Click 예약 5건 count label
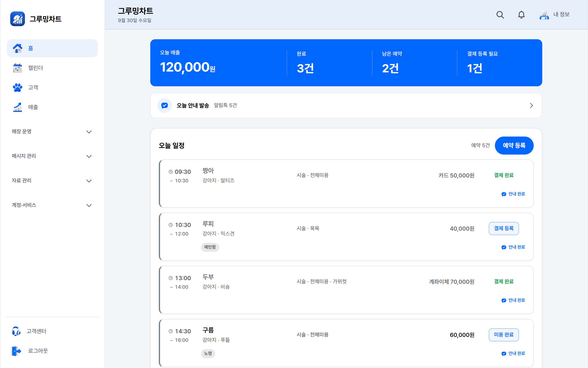Image resolution: width=588 pixels, height=368 pixels. (x=480, y=146)
